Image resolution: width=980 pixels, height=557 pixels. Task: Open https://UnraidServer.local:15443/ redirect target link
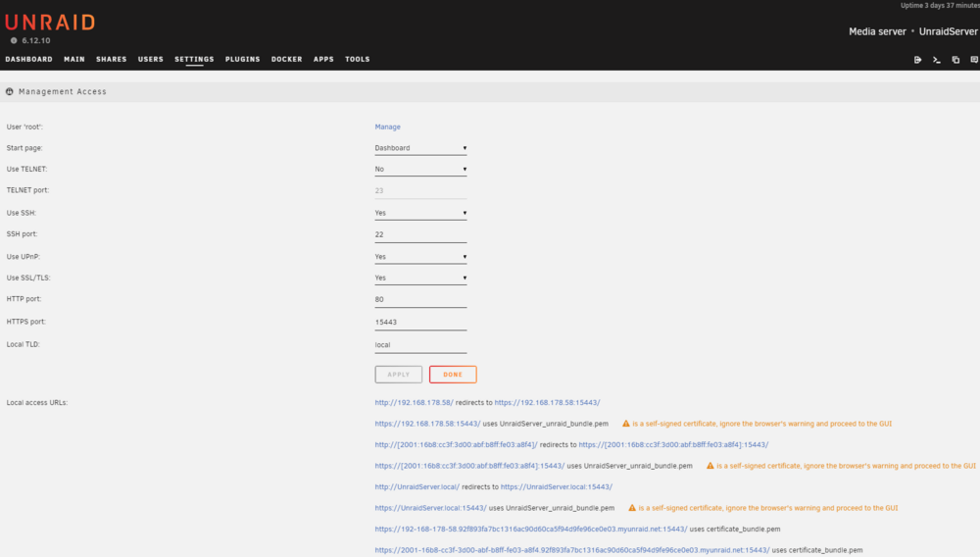tap(557, 486)
